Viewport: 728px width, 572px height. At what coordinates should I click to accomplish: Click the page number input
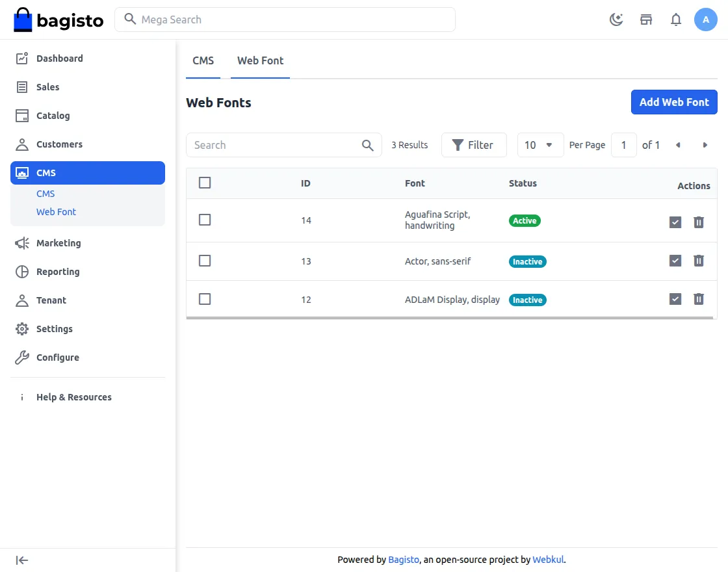click(x=623, y=145)
